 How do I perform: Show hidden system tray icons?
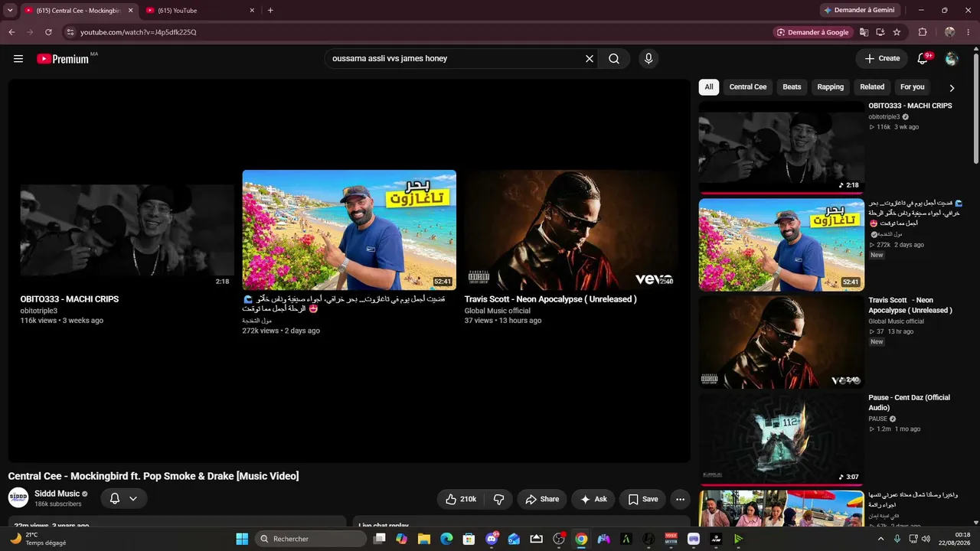880,539
